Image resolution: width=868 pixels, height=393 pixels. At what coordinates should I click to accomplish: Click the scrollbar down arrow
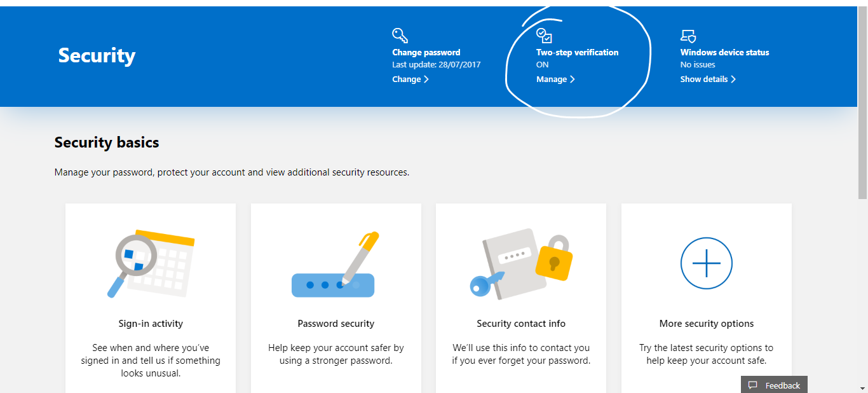[862, 388]
